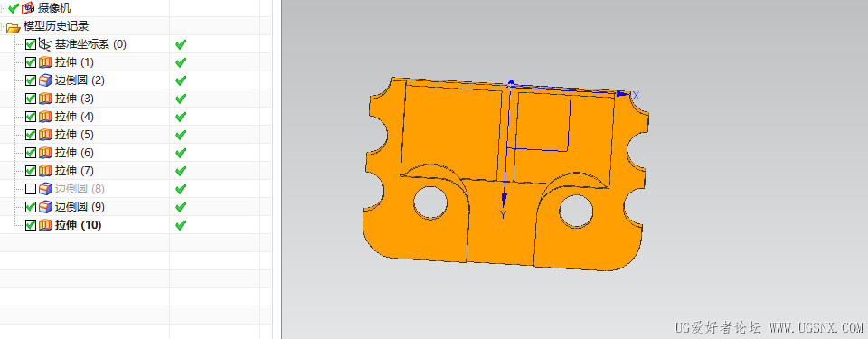Select the 边倒圆 (2) label
This screenshot has width=868, height=339.
click(80, 80)
